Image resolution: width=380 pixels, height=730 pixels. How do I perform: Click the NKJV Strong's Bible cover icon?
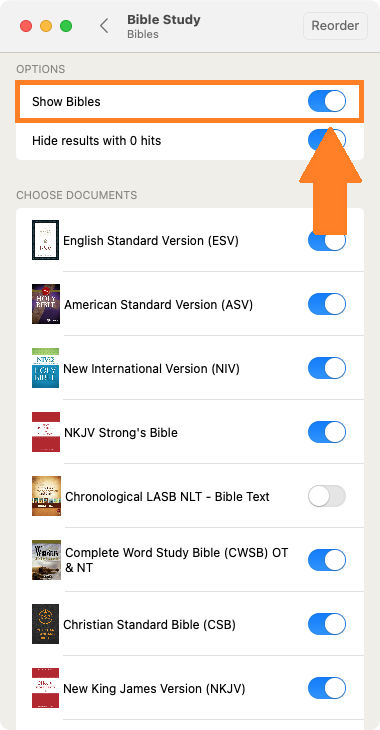46,432
